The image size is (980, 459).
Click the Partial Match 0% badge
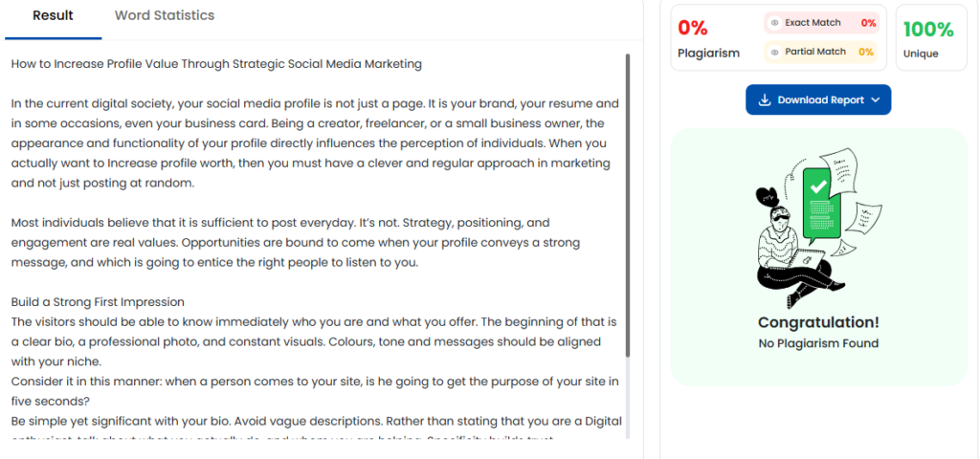point(866,52)
